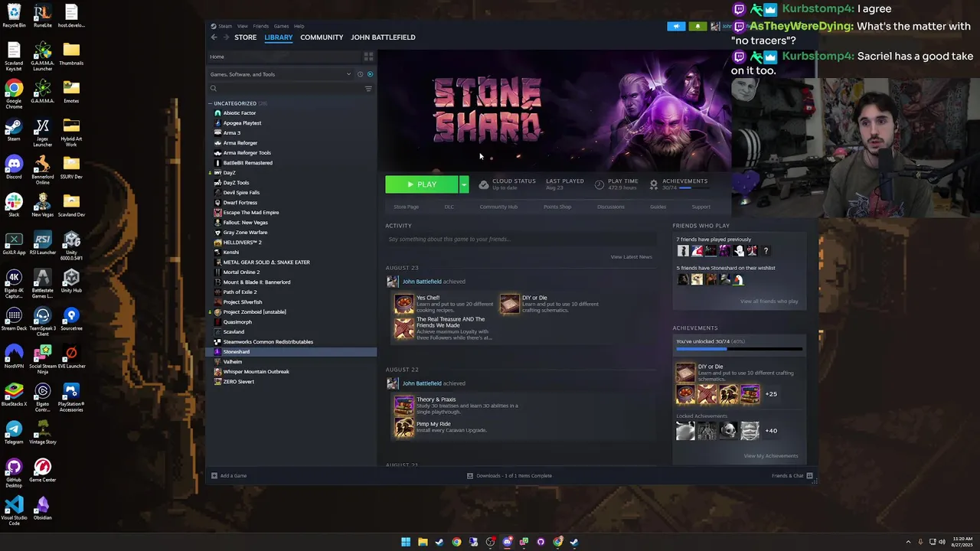Open the +40 locked achievements count
Viewport: 980px width, 551px height.
771,431
